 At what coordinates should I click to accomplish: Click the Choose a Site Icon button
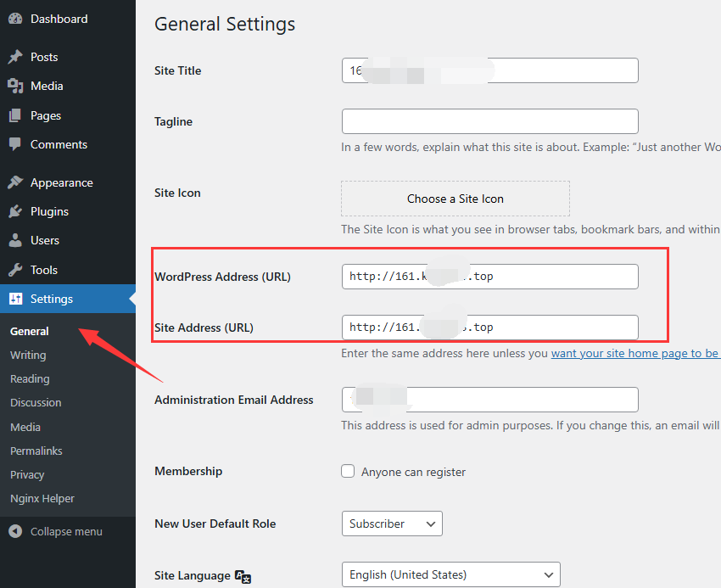456,199
